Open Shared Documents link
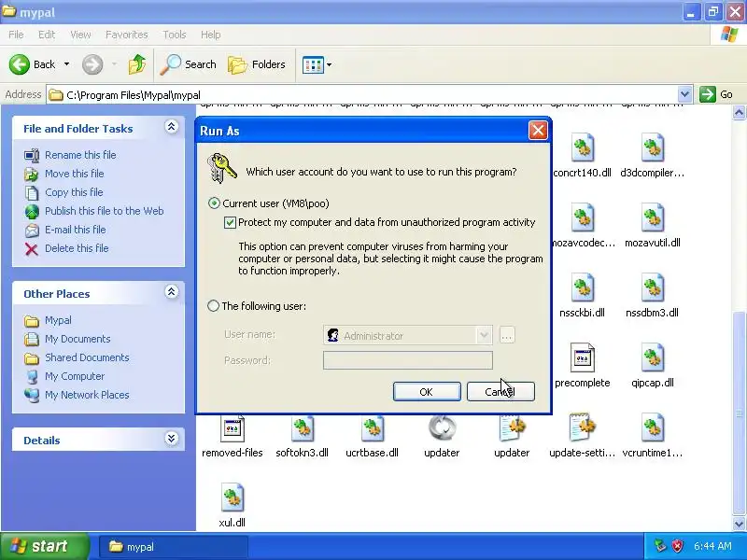 (x=87, y=357)
